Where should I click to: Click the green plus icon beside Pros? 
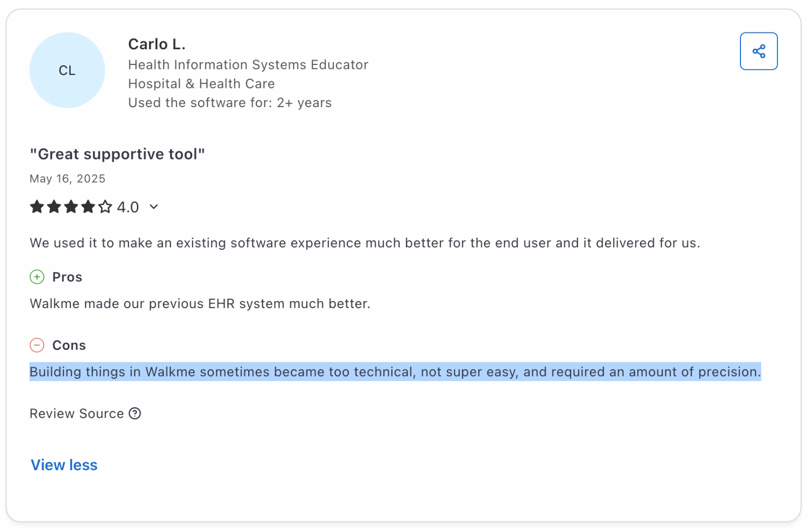[36, 277]
